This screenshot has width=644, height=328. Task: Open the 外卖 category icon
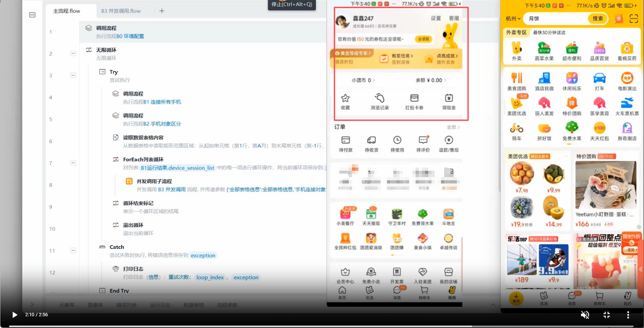tap(517, 51)
